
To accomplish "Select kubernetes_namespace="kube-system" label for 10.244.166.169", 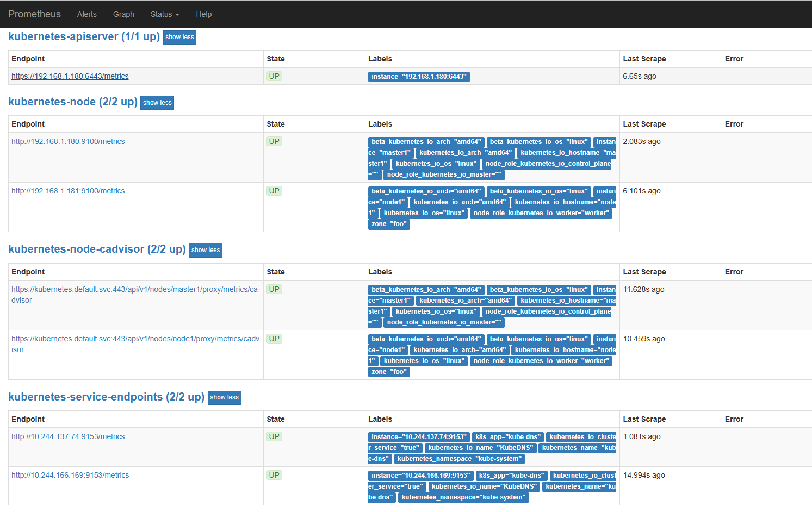I will [463, 497].
